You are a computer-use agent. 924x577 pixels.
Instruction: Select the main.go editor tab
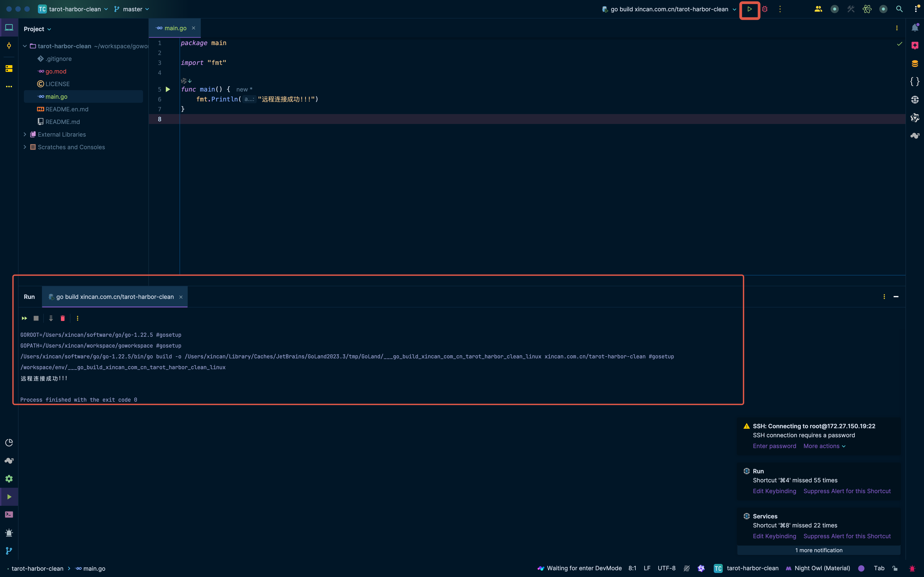pyautogui.click(x=175, y=28)
